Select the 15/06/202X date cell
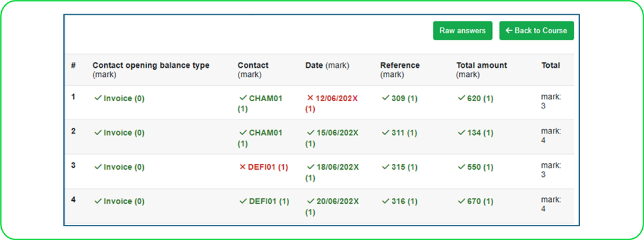 click(336, 133)
